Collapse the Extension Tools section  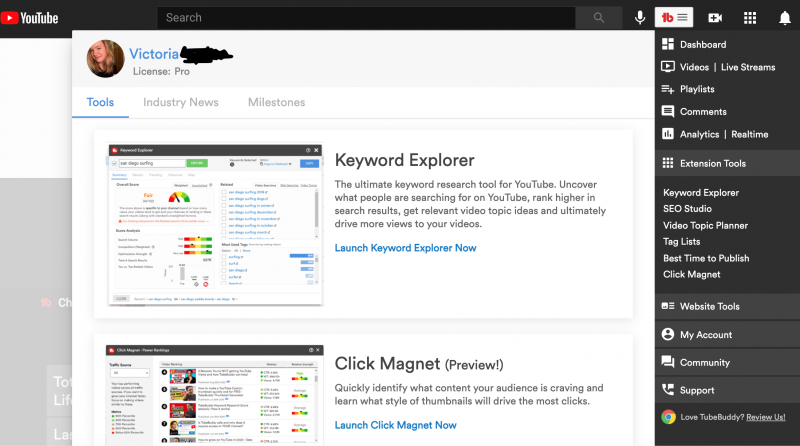(712, 163)
